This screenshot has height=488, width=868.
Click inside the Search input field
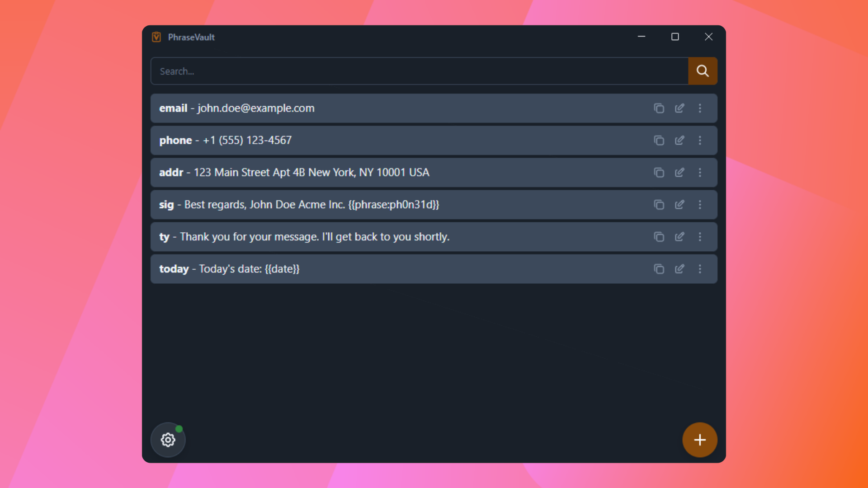tap(407, 71)
